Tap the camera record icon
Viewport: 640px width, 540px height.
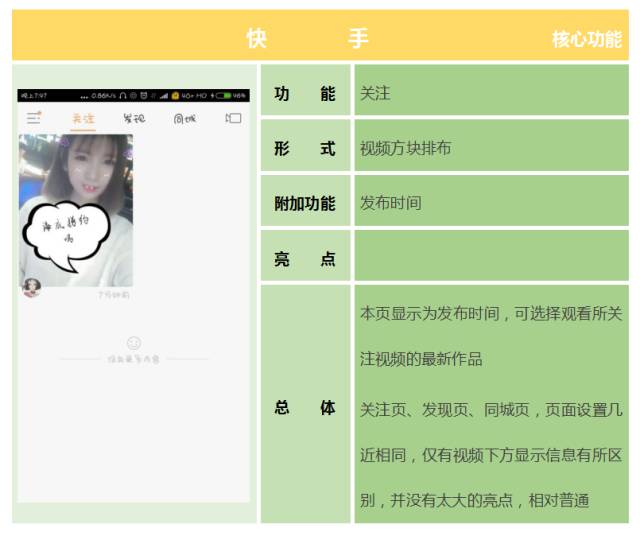[233, 118]
